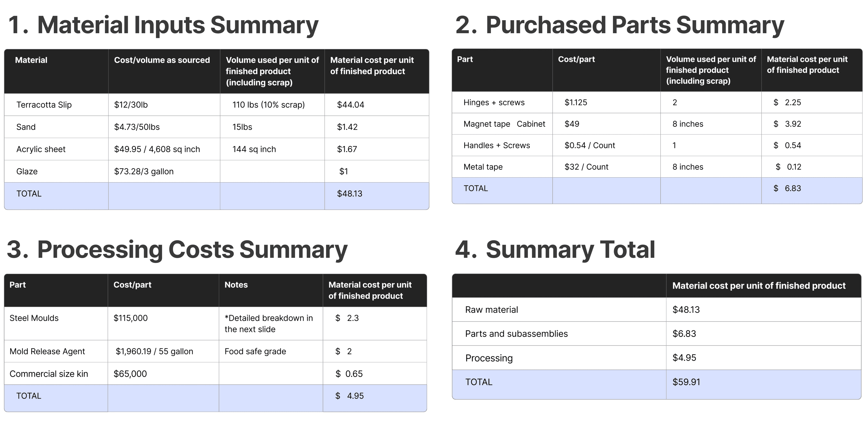Viewport: 868px width, 439px height.
Task: Click the Processing Costs Summary title
Action: point(177,250)
